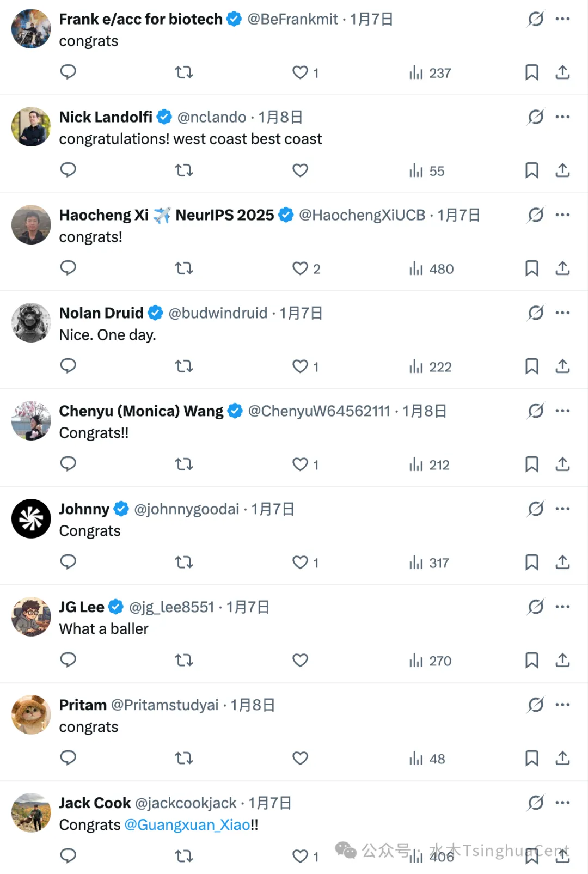Reply to JG Lee's 'What a baller' tweet
Viewport: 588px width, 874px height.
68,660
